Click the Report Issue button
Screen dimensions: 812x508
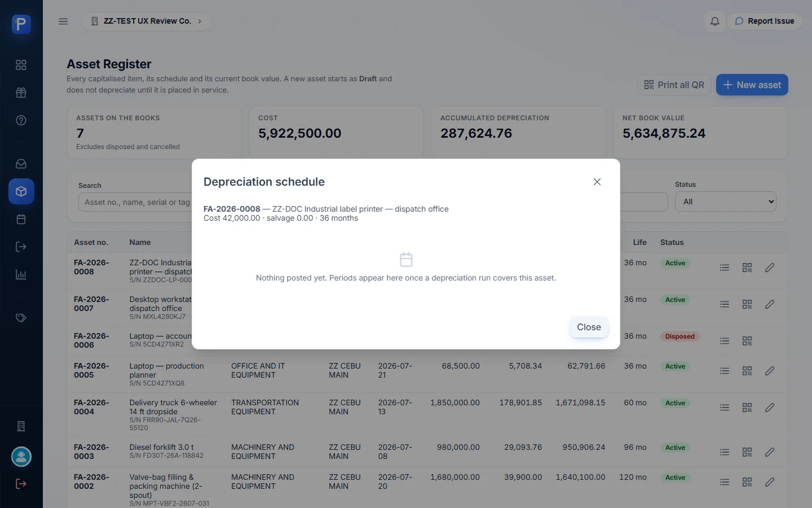click(765, 21)
